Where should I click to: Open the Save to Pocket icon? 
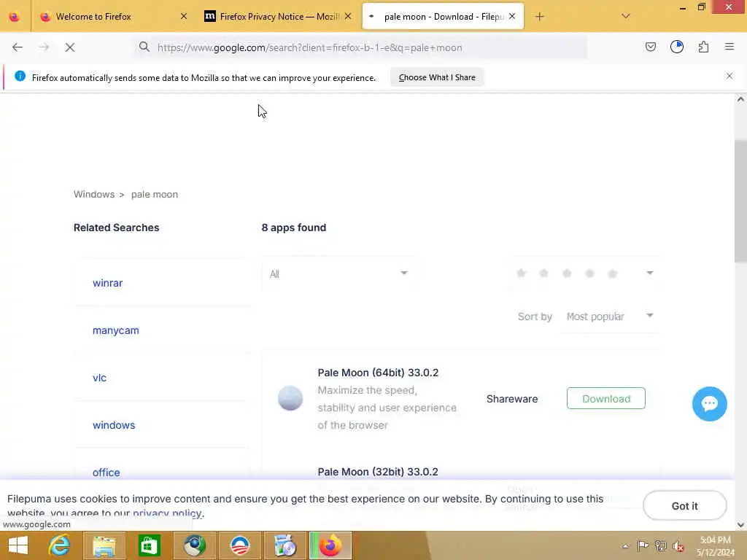(650, 47)
